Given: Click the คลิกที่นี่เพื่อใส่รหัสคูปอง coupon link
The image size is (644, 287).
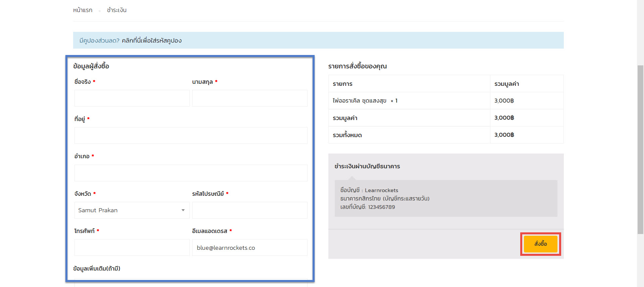Looking at the screenshot, I should [152, 41].
